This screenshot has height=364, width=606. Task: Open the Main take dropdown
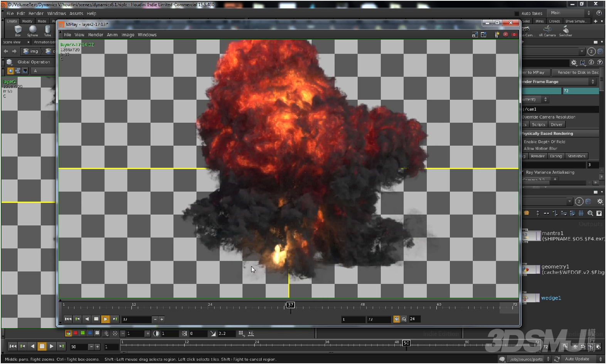(x=571, y=13)
